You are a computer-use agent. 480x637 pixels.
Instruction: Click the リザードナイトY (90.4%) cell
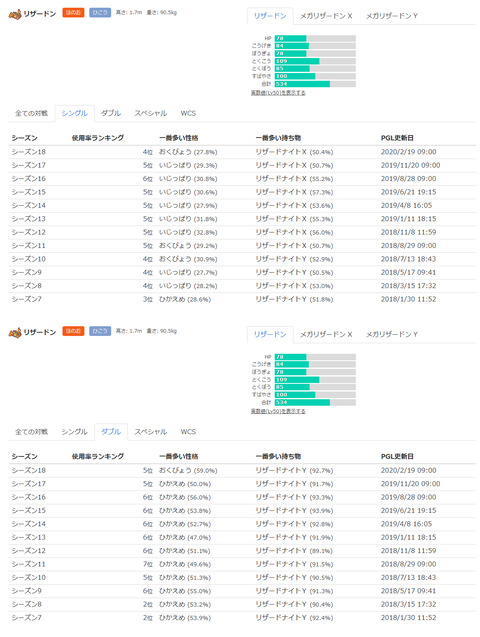(294, 604)
